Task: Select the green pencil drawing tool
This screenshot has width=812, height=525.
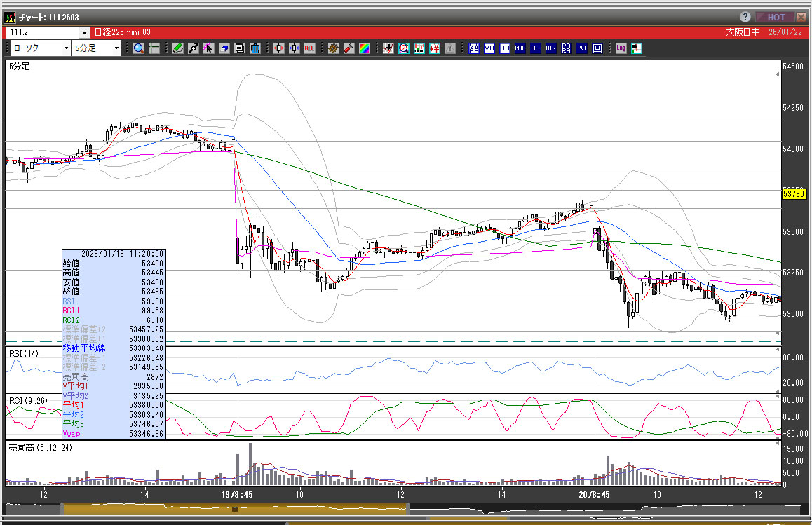Action: coord(177,48)
